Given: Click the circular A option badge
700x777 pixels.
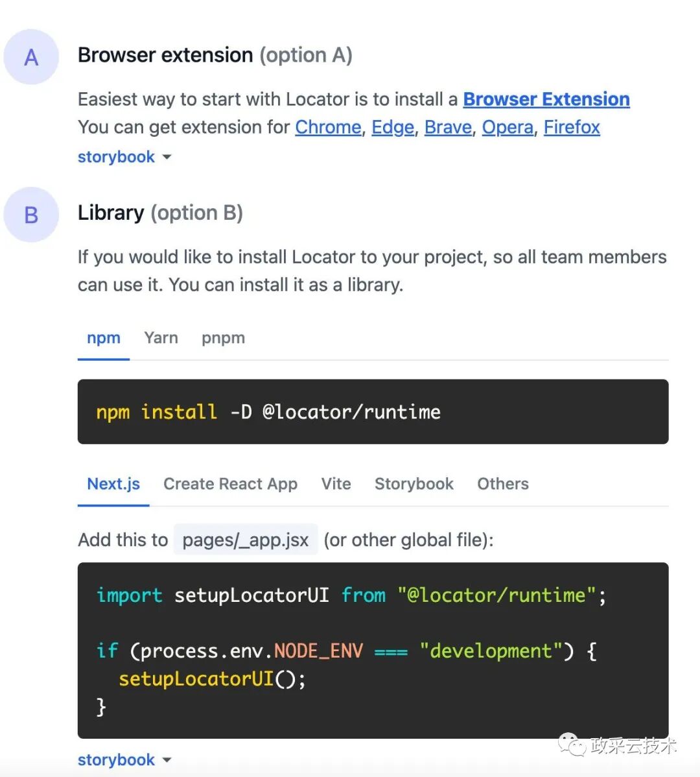Looking at the screenshot, I should [31, 57].
